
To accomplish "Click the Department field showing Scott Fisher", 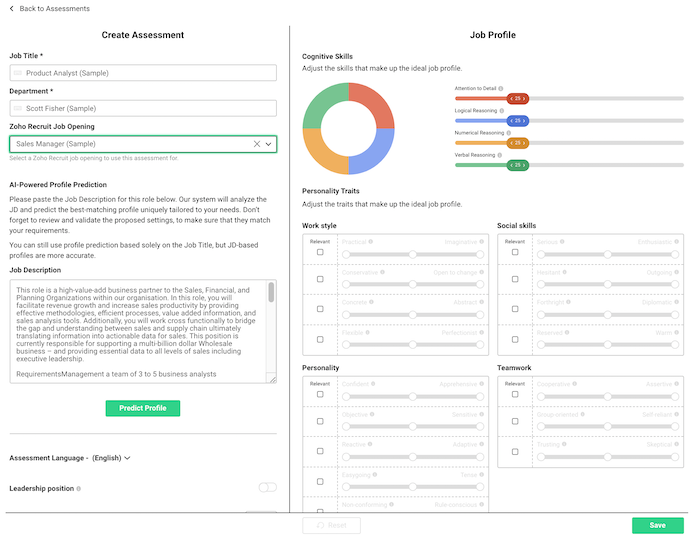I will coord(143,108).
